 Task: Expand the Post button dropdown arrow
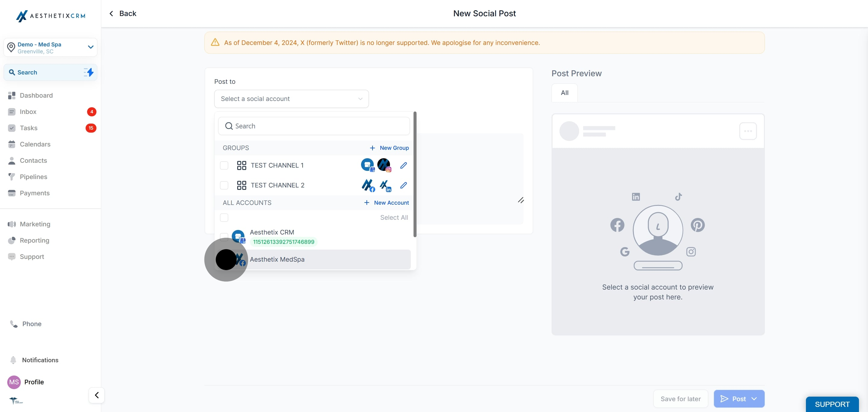[x=754, y=399]
